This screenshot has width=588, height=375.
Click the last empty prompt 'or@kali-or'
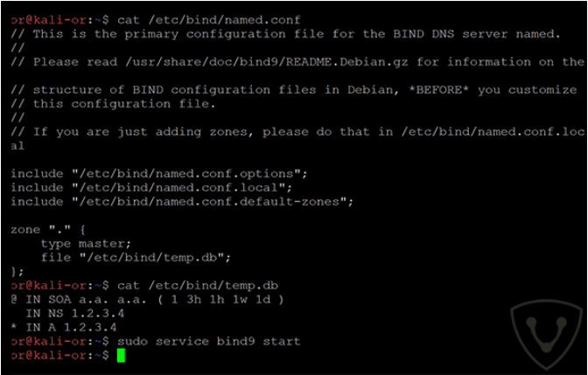point(49,356)
